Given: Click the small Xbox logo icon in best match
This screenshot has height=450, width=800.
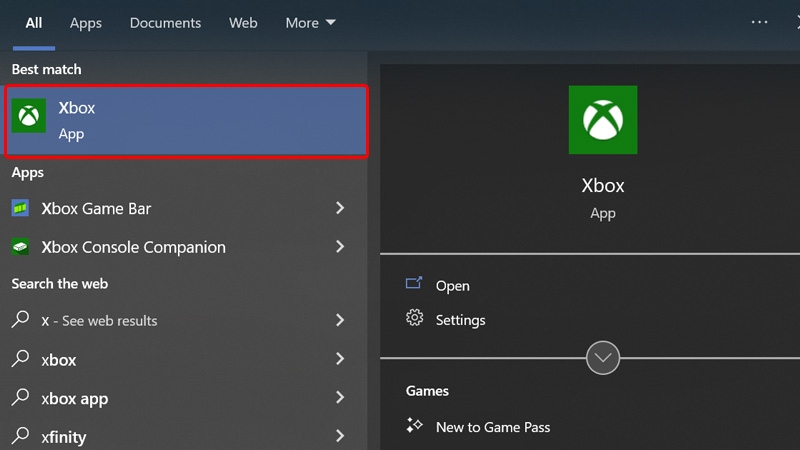Looking at the screenshot, I should [x=29, y=116].
